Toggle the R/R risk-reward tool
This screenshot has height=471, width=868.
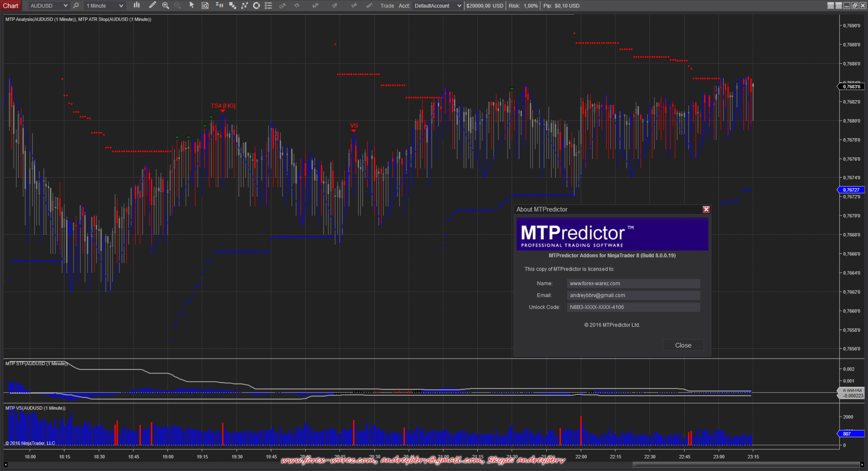point(315,5)
